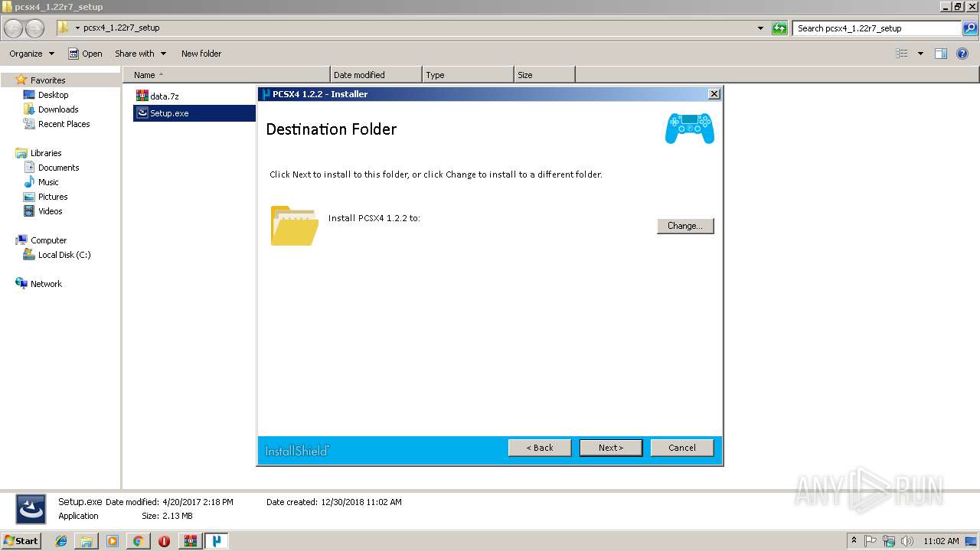Launch Chrome from taskbar

click(138, 541)
